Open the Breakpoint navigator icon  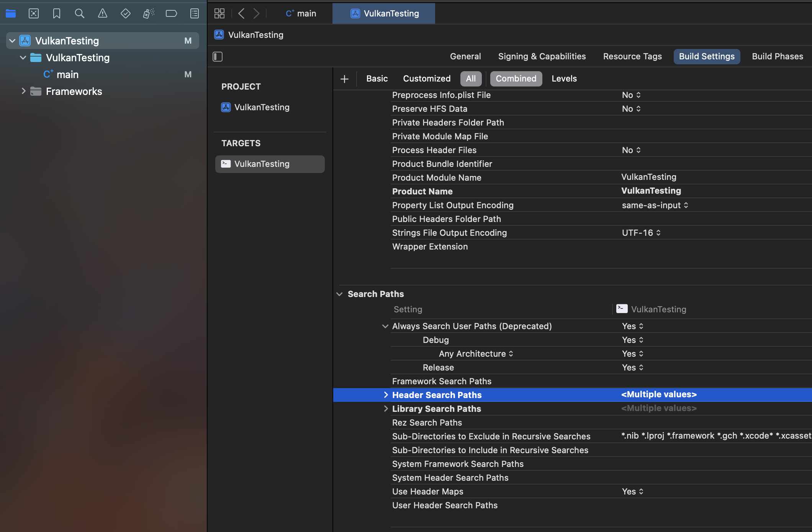coord(171,14)
